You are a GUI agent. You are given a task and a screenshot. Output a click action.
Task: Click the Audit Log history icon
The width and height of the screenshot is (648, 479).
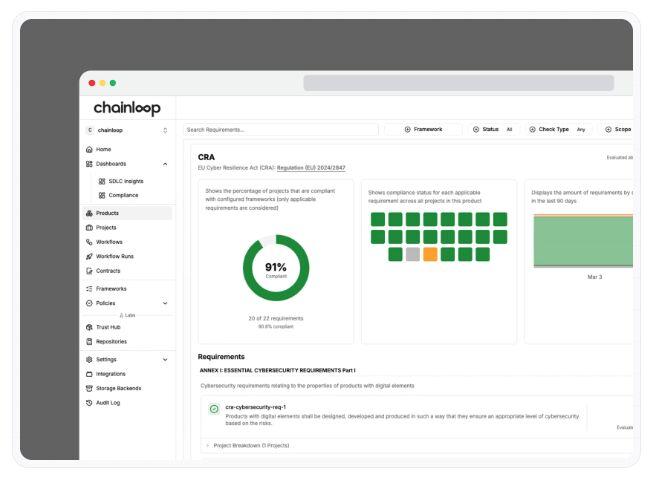(89, 403)
